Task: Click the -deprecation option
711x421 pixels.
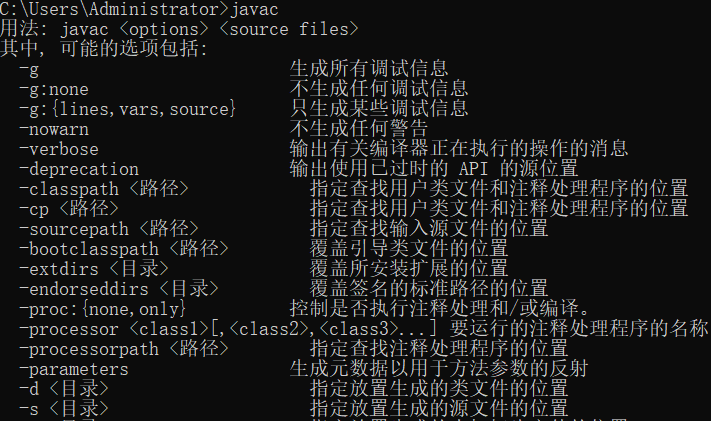Action: pyautogui.click(x=79, y=169)
